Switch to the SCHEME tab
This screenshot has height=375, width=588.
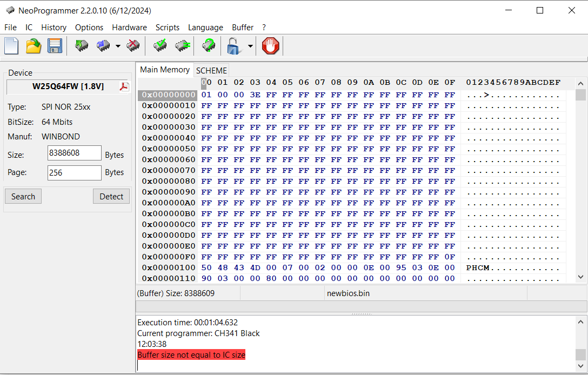pyautogui.click(x=211, y=70)
